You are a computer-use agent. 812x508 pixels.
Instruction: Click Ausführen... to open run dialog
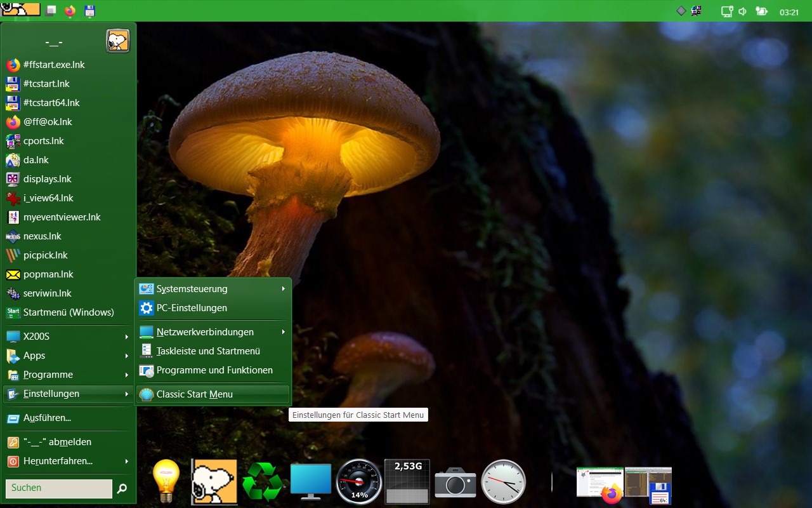point(47,418)
